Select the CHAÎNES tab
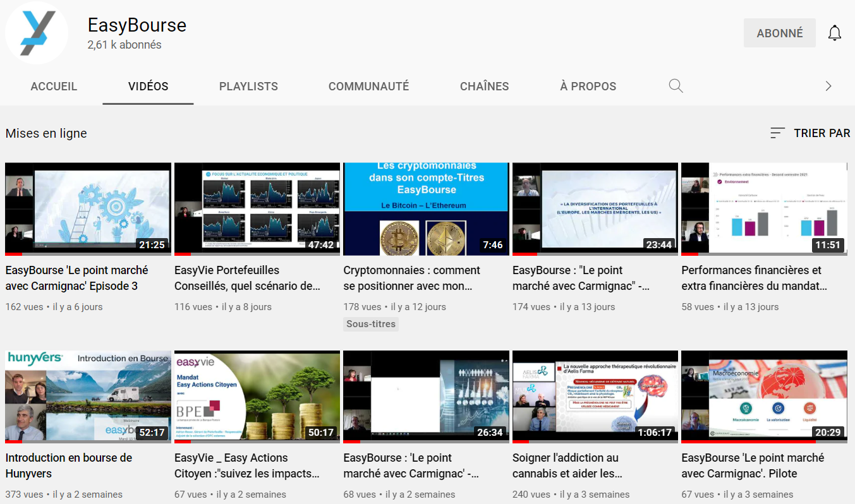855x504 pixels. pos(484,87)
